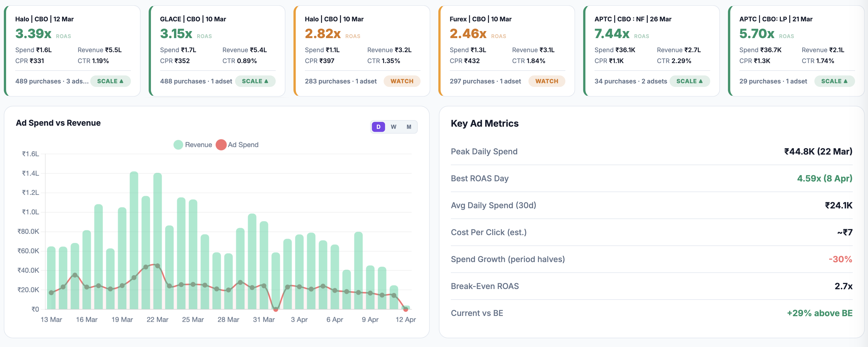Click the Break-Even ROAS value 2.7x
The height and width of the screenshot is (347, 868).
pos(843,287)
